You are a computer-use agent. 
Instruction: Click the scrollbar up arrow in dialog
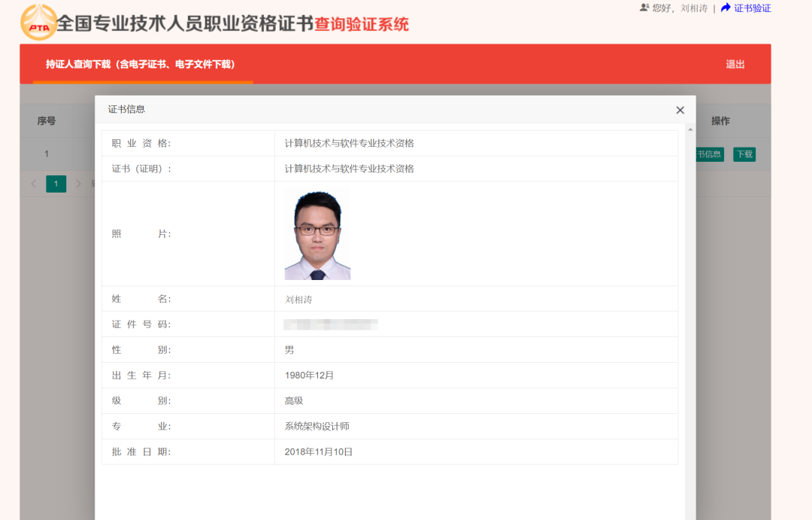click(x=690, y=129)
